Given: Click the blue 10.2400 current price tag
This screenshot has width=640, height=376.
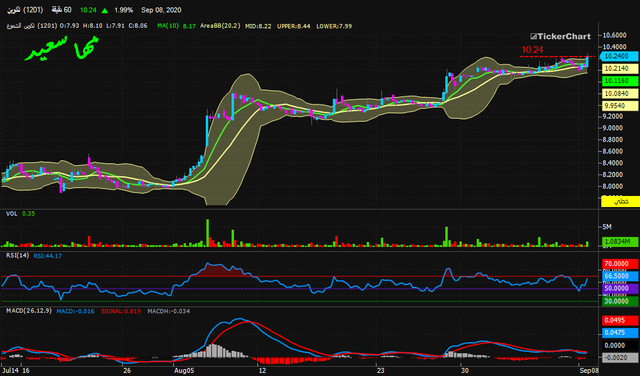Looking at the screenshot, I should (618, 56).
